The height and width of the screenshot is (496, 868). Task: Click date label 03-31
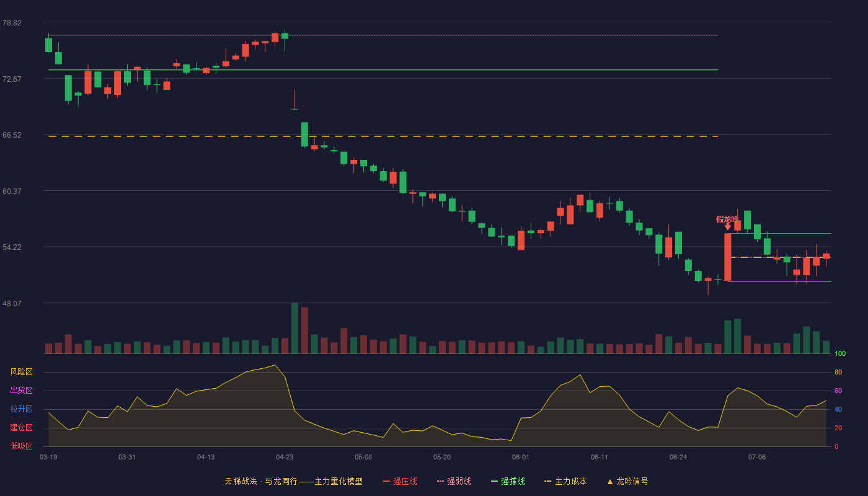pos(127,457)
